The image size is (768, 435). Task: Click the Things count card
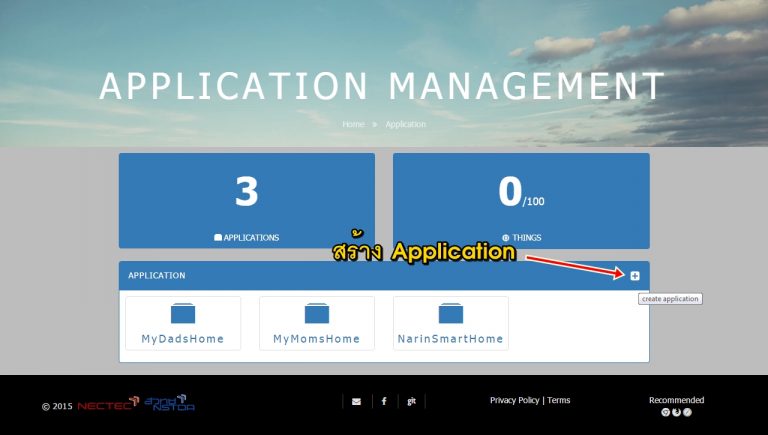520,200
